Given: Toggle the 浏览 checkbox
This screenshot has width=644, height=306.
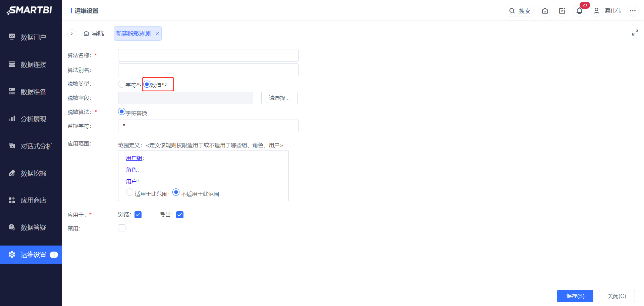Looking at the screenshot, I should tap(138, 215).
